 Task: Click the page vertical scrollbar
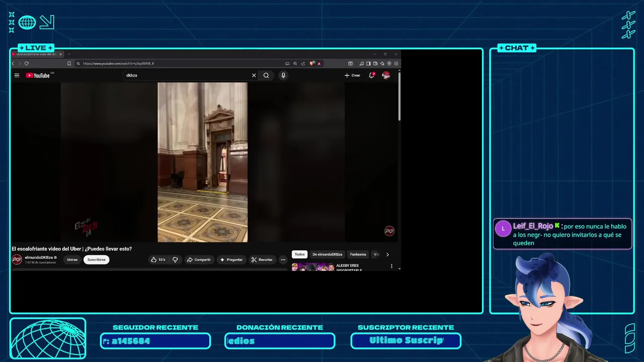click(399, 96)
